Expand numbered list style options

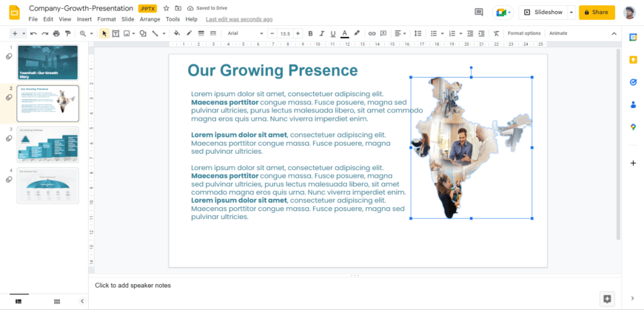coord(461,33)
